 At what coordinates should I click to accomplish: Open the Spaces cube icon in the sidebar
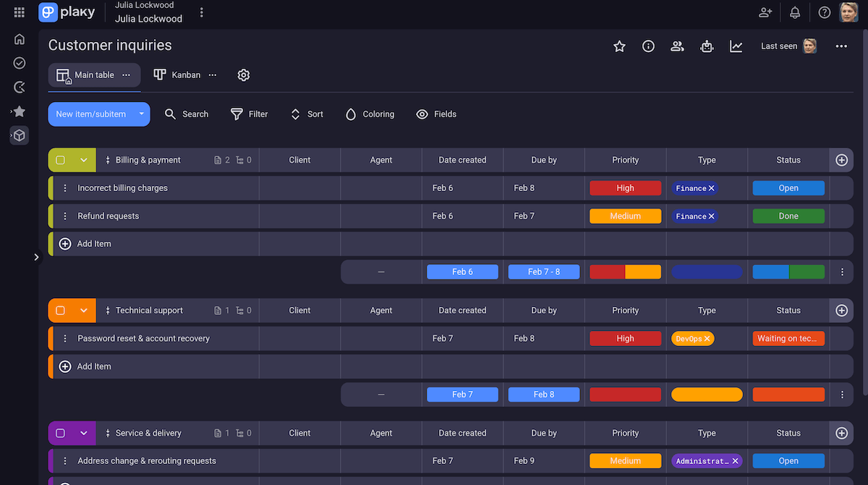click(x=19, y=135)
